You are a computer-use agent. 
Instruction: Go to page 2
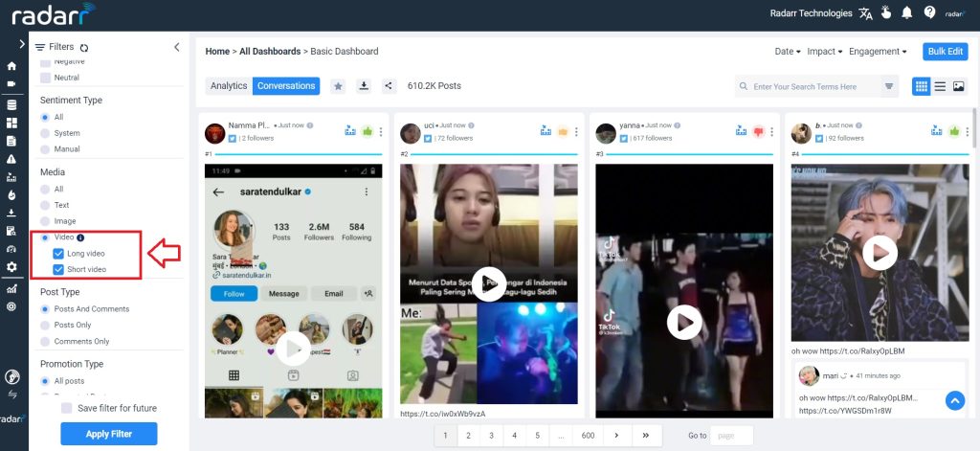pos(468,436)
